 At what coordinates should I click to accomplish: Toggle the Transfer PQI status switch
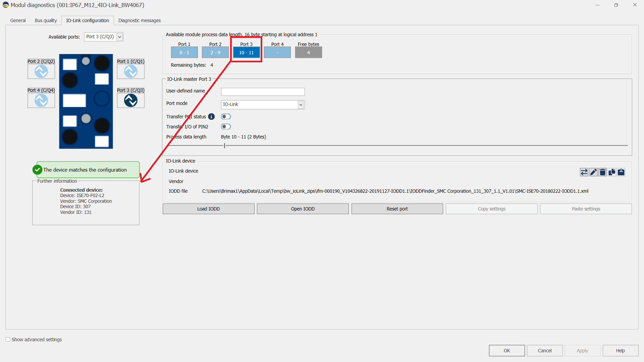[226, 117]
